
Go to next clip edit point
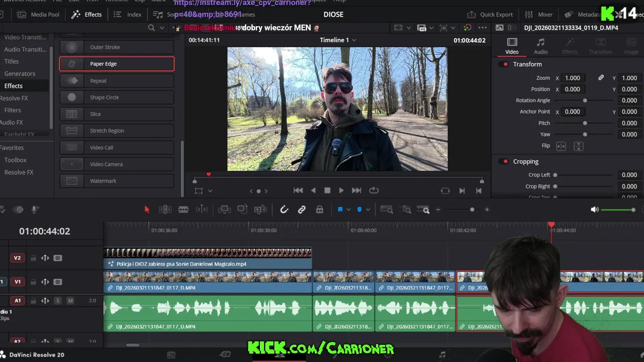pyautogui.click(x=462, y=191)
